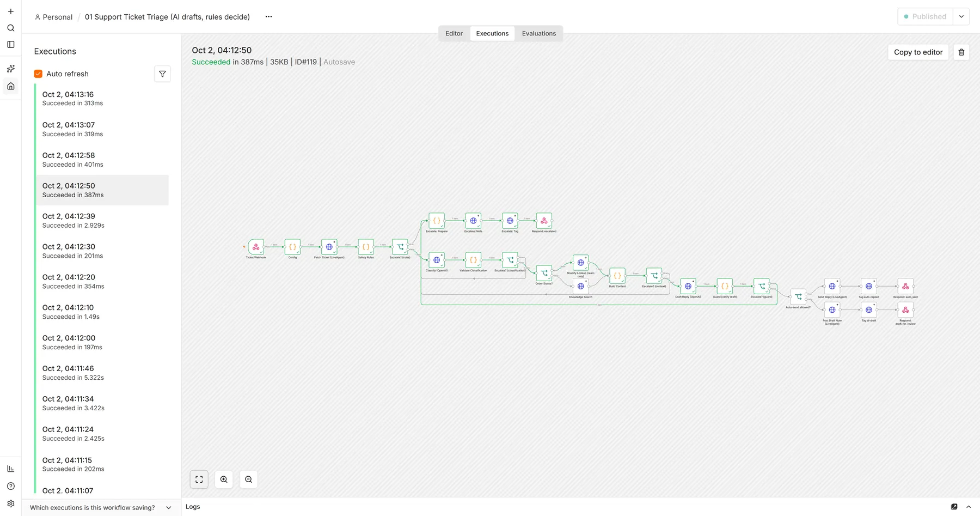Open search from the left sidebar
The image size is (980, 516).
pyautogui.click(x=10, y=28)
